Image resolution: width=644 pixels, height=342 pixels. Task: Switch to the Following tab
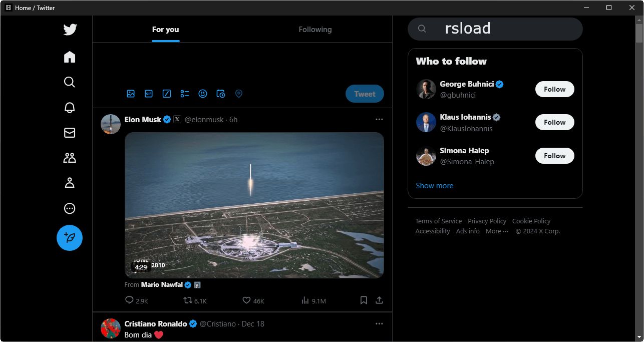[315, 30]
